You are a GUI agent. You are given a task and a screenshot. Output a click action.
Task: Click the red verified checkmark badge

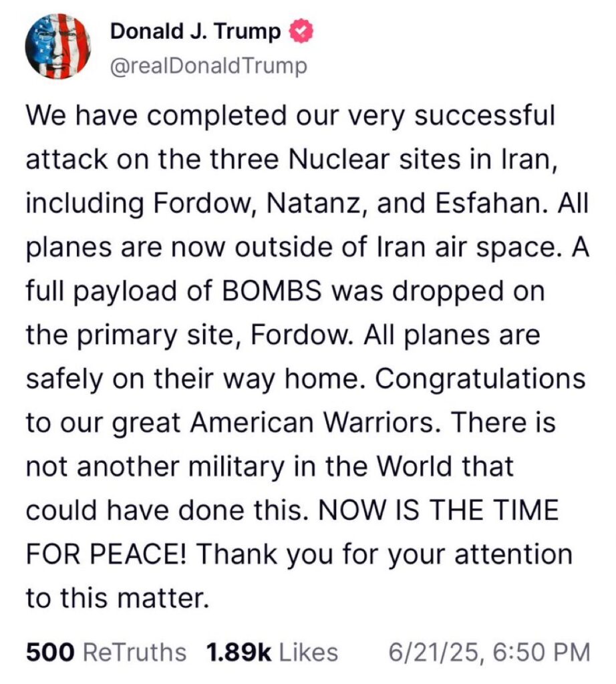[x=300, y=31]
